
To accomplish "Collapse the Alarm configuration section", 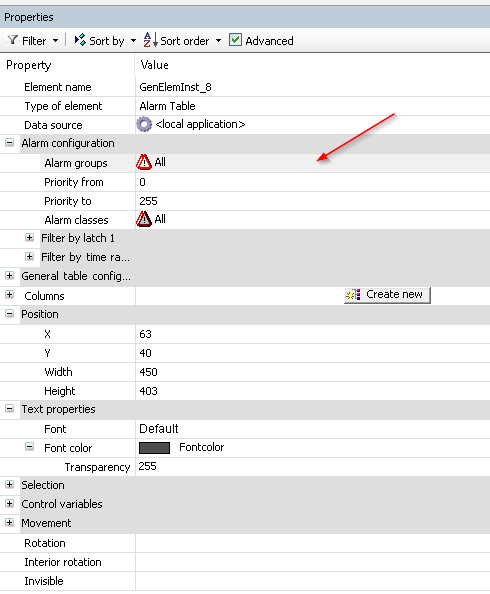I will pos(9,143).
